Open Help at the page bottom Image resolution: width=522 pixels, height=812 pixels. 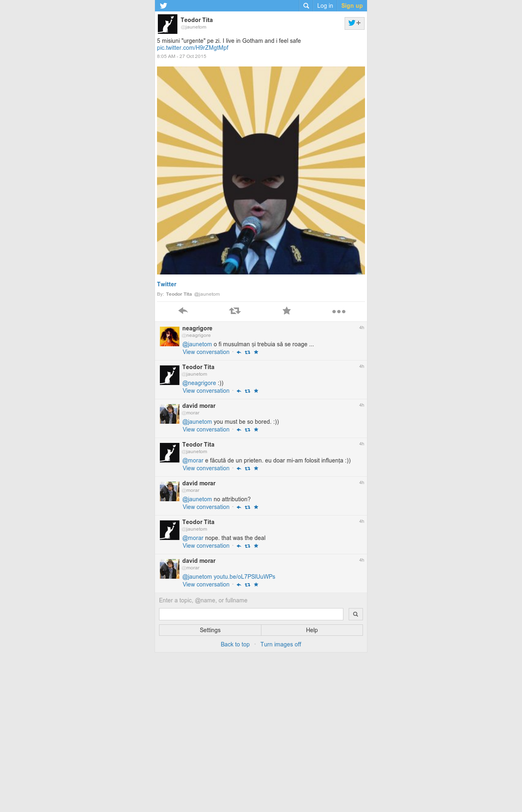[x=312, y=630]
